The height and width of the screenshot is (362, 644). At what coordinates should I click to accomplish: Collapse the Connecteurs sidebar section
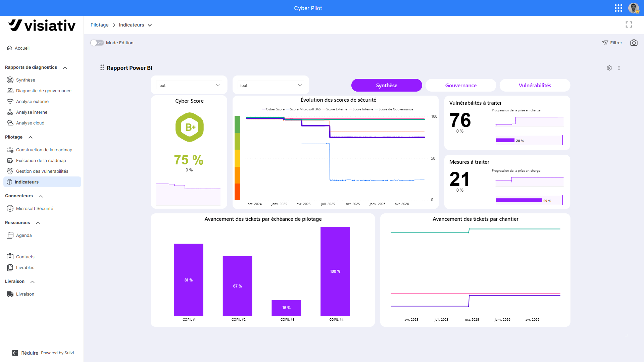pyautogui.click(x=41, y=196)
